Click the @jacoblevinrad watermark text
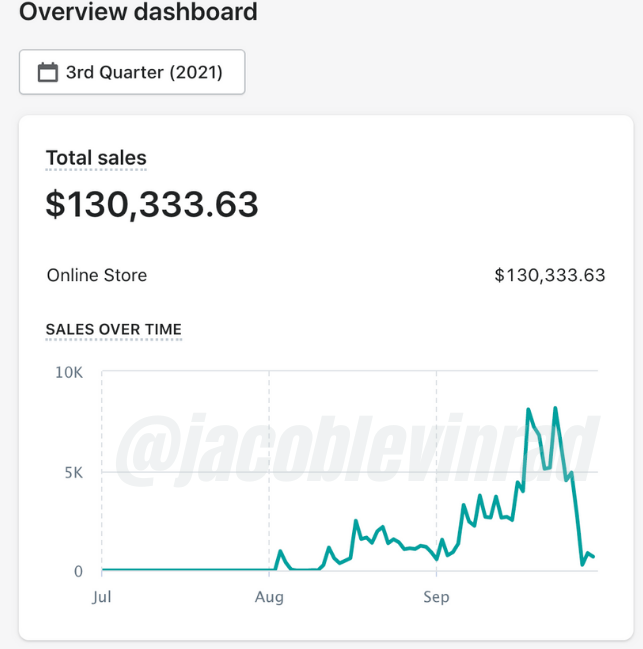The width and height of the screenshot is (643, 649). pyautogui.click(x=356, y=449)
